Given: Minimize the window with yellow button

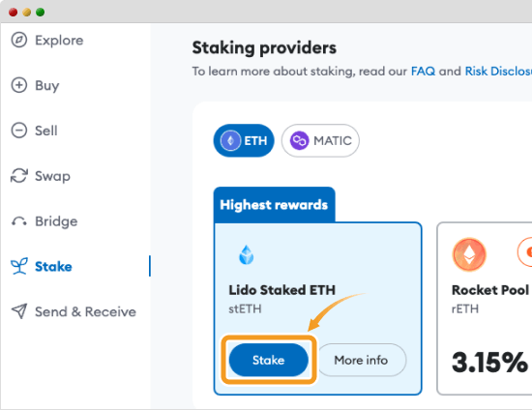Looking at the screenshot, I should (x=27, y=13).
